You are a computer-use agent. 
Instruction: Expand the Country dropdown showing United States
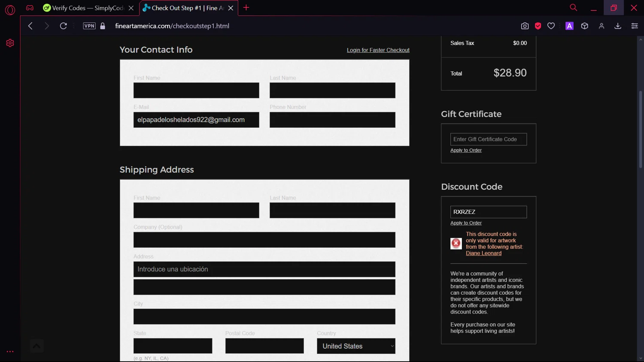coord(356,346)
